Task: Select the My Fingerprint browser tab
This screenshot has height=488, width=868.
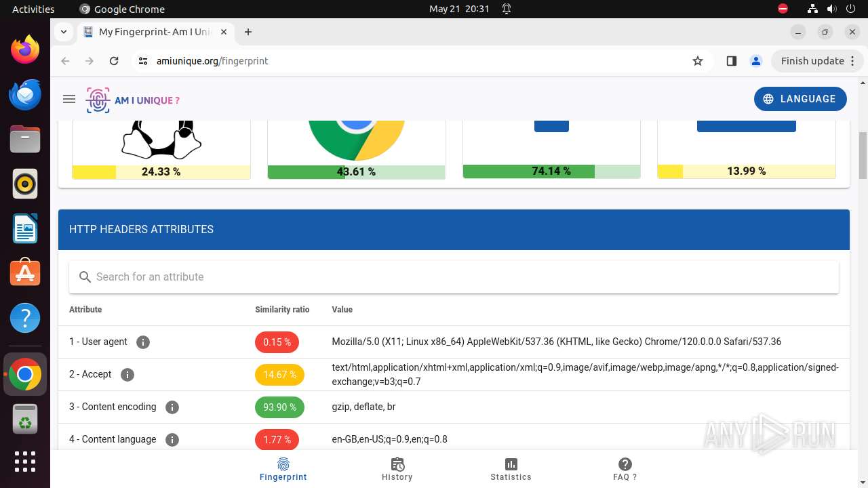Action: [156, 32]
